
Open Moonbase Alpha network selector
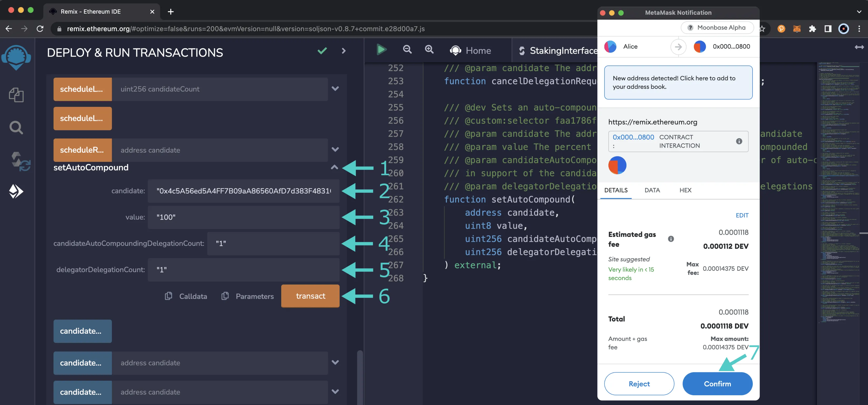point(717,28)
